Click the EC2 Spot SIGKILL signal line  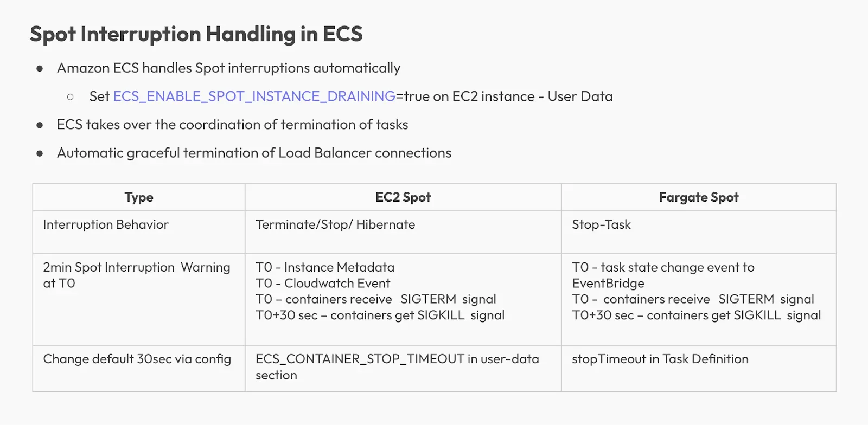click(380, 315)
